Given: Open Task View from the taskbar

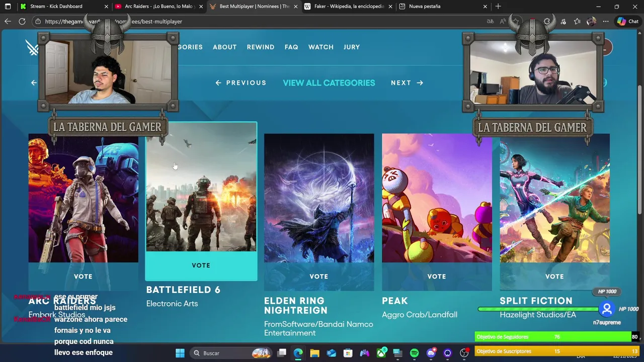Looking at the screenshot, I should point(282,353).
